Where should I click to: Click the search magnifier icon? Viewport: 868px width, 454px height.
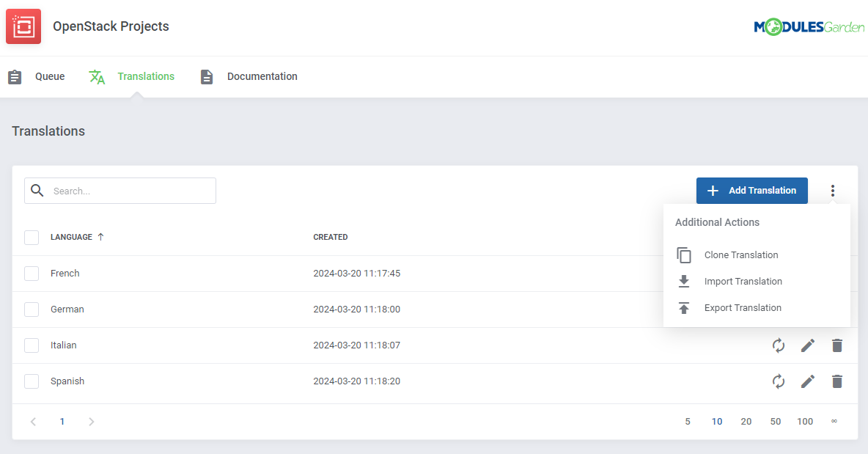(x=37, y=190)
